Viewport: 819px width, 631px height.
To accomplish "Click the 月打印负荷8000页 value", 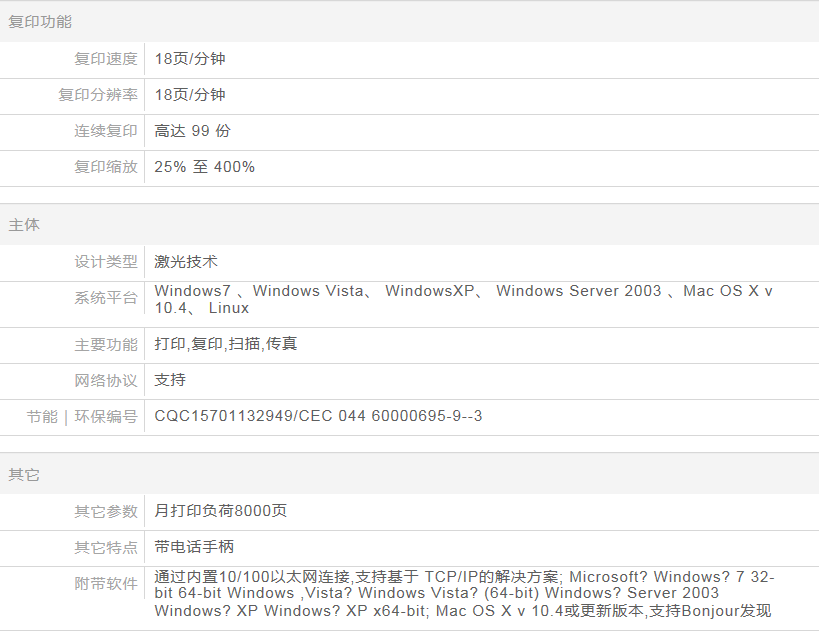I will (221, 511).
